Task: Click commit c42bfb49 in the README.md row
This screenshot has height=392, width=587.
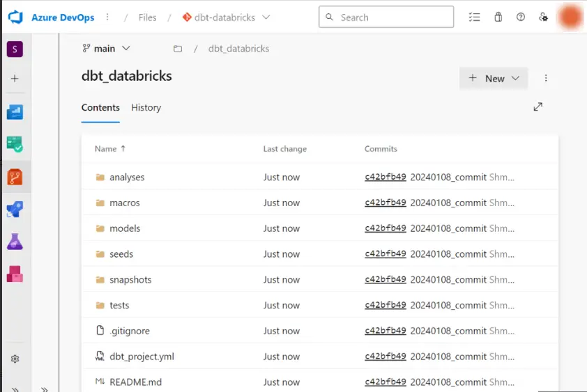Action: point(386,382)
